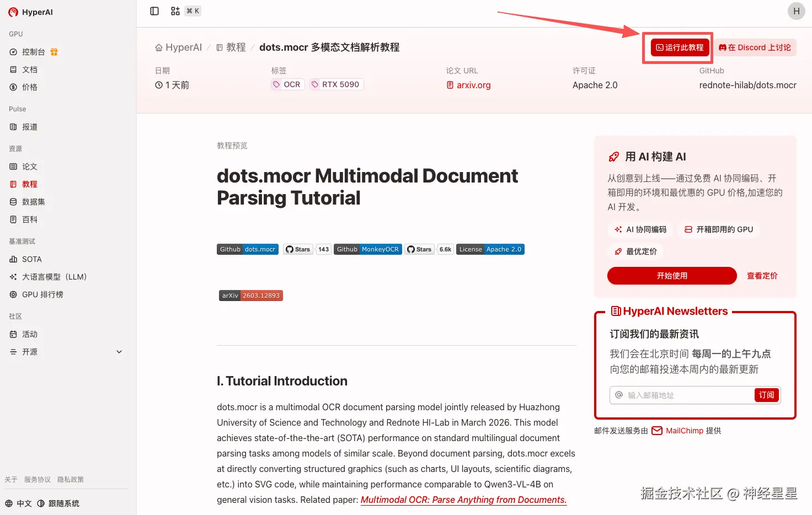Viewport: 812px width, 515px height.
Task: Go to 报道 under Pulse
Action: point(30,127)
